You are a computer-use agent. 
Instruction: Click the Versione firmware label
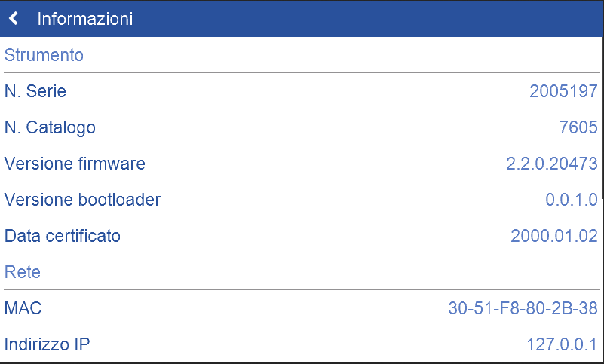tap(75, 164)
